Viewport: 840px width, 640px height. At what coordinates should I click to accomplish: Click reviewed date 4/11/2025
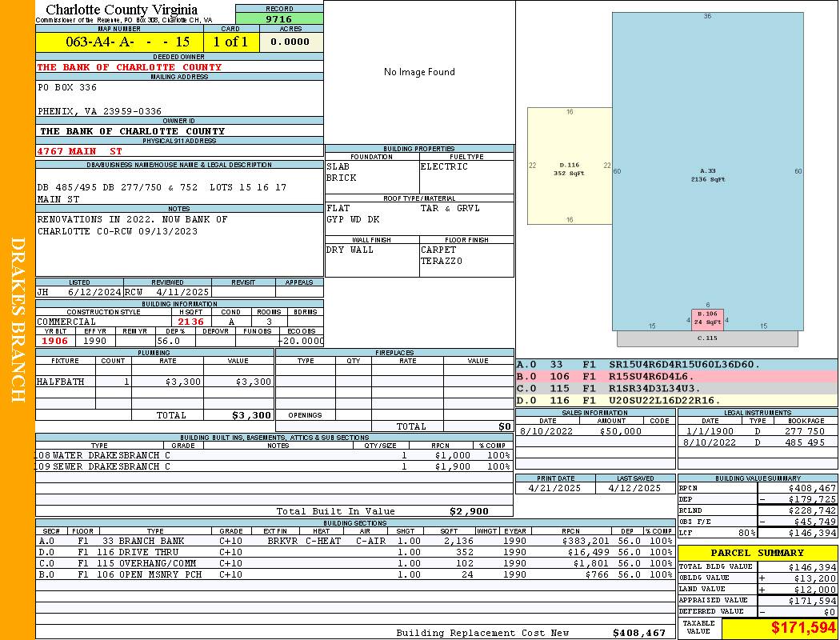182,293
